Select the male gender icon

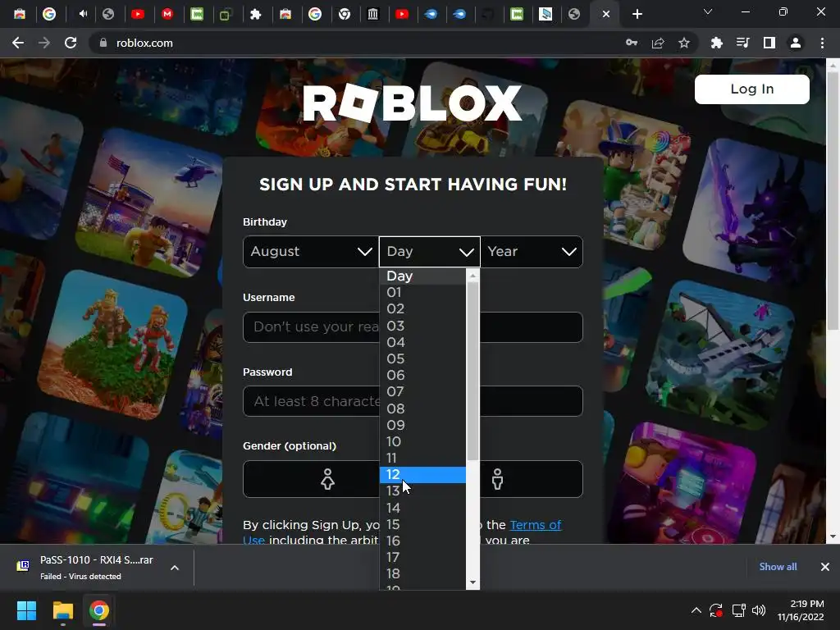coord(497,479)
